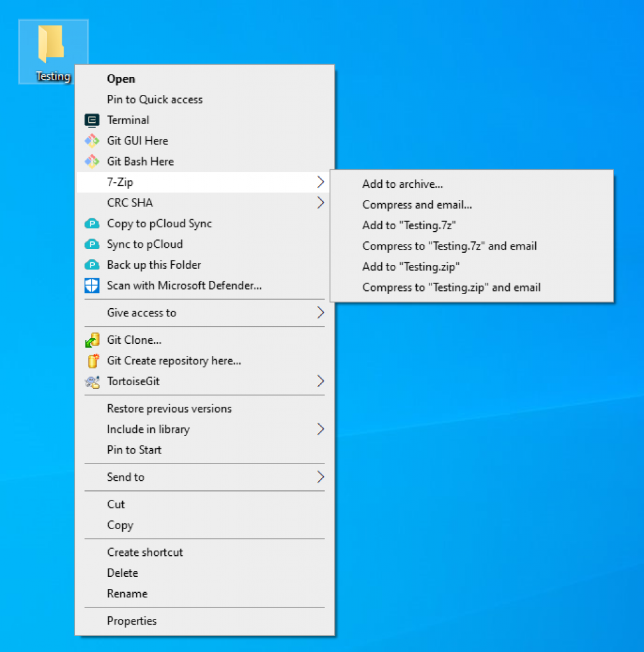Select Compress to "Testing.zip" and email
Screen dimensions: 644x652
[x=472, y=288]
